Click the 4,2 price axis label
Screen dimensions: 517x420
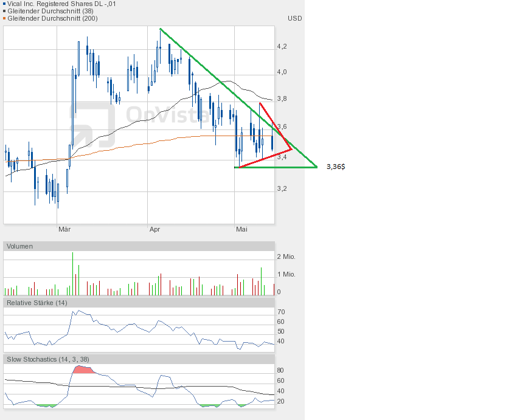[282, 46]
